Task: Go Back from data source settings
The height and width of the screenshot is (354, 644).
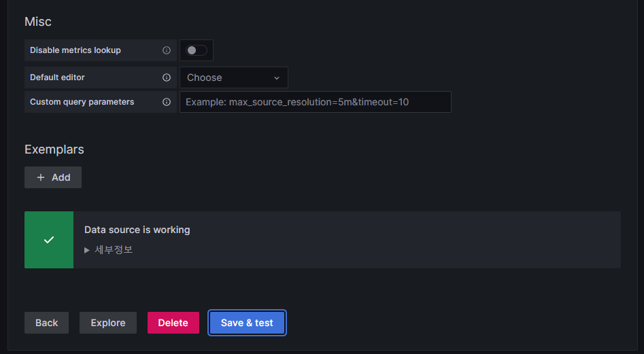Action: pos(46,323)
